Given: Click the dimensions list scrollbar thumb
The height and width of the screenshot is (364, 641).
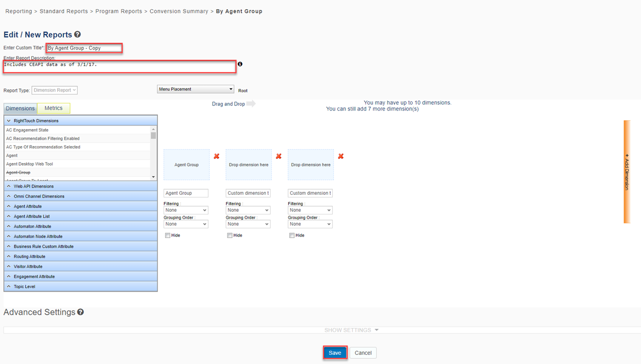Looking at the screenshot, I should (153, 135).
